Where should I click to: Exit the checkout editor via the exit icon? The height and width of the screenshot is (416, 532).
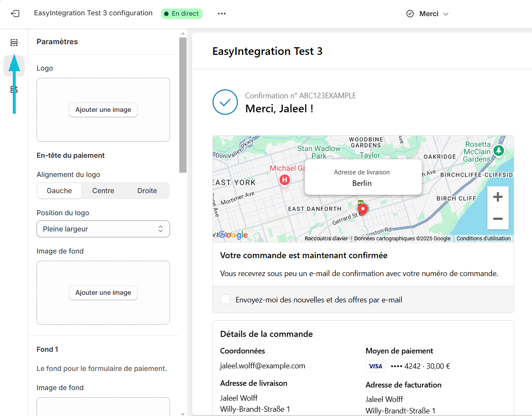coord(15,14)
